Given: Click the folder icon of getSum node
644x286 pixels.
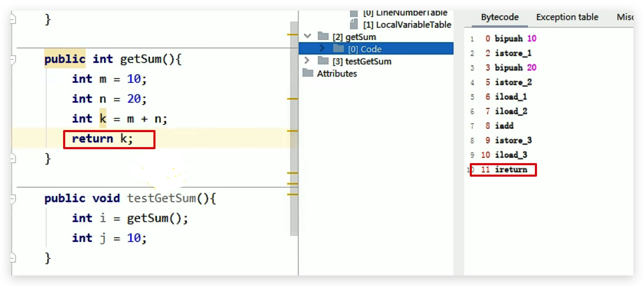Looking at the screenshot, I should (323, 36).
